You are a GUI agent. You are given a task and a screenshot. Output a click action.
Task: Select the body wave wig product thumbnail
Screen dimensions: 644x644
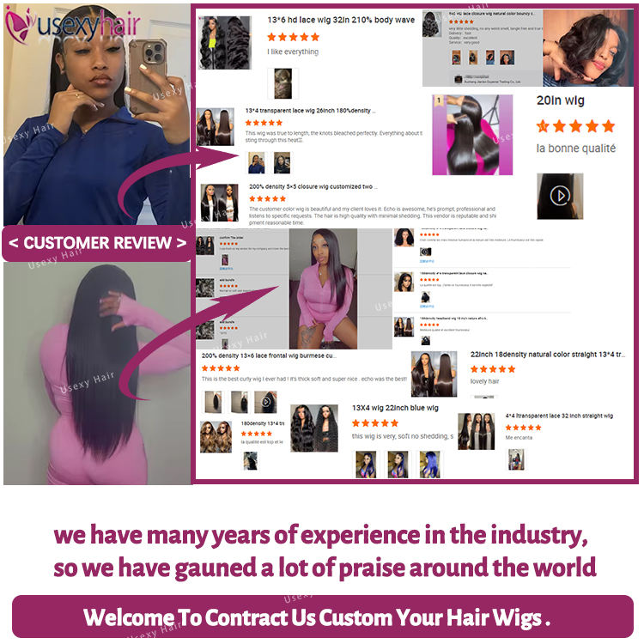pos(224,42)
